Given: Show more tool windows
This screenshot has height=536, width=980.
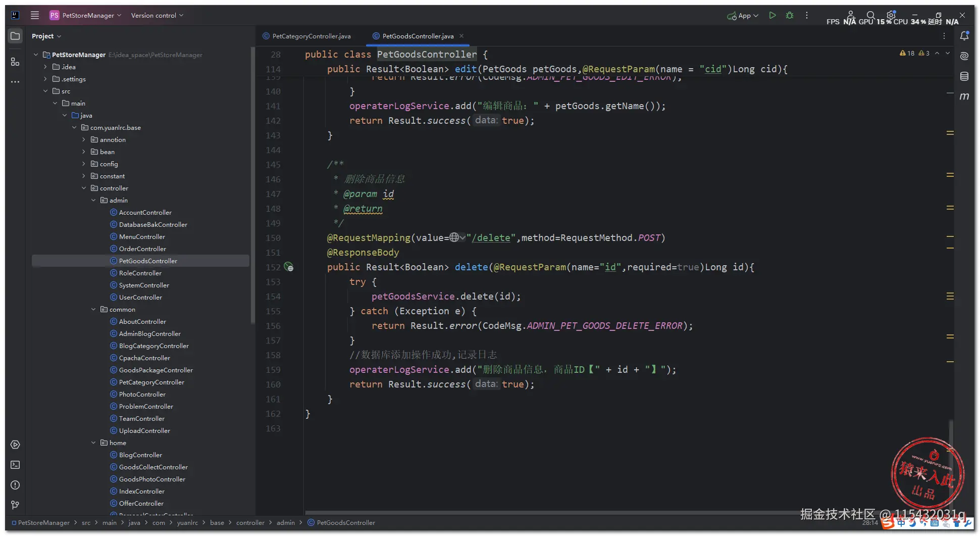Looking at the screenshot, I should [x=15, y=82].
